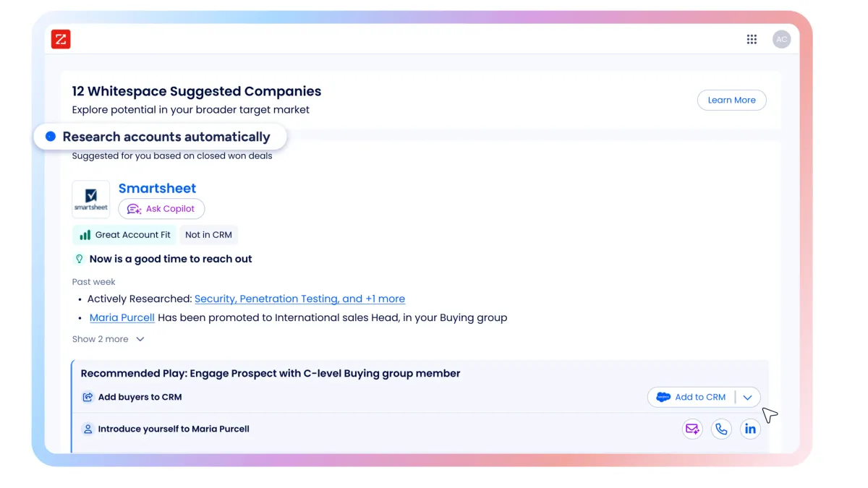The width and height of the screenshot is (868, 488).
Task: Click the person icon next to Introduce yourself
Action: tap(87, 429)
